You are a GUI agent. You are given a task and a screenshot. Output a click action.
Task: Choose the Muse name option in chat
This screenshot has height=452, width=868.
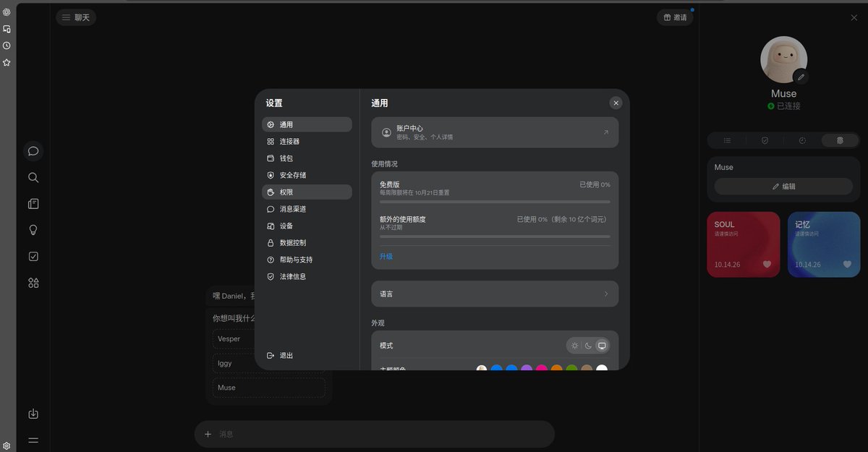tap(268, 388)
